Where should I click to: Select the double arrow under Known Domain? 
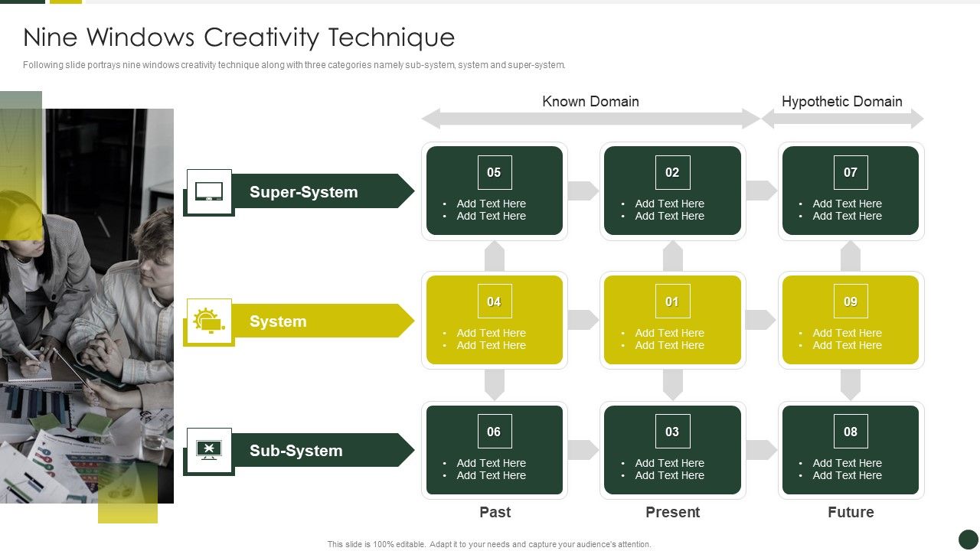click(590, 119)
